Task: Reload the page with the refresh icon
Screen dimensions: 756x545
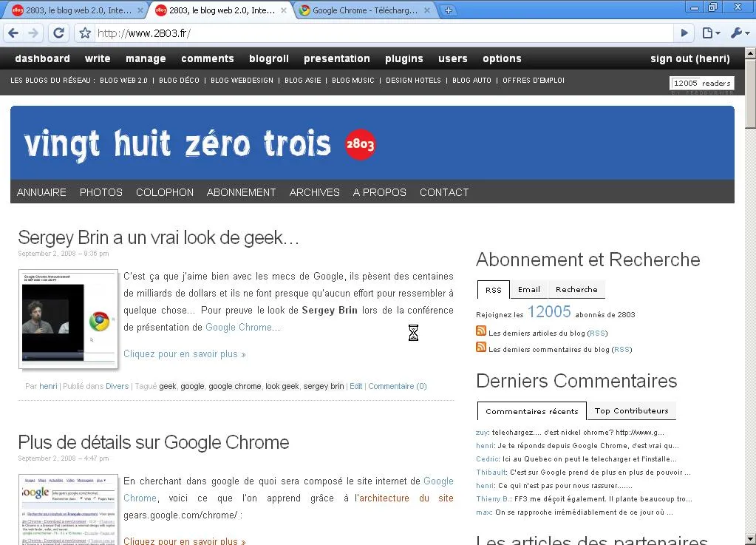Action: click(x=59, y=33)
